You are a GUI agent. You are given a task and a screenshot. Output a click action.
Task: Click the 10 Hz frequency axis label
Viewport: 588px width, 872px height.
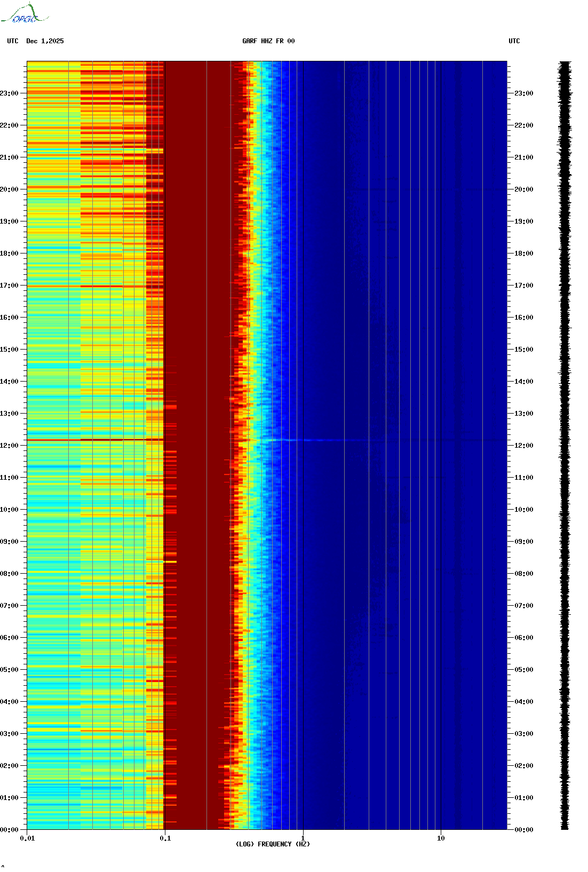tap(441, 838)
